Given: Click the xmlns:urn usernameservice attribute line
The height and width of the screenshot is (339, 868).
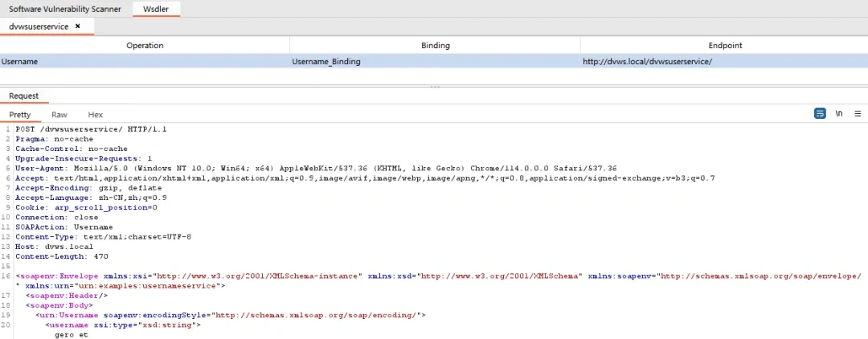Looking at the screenshot, I should click(x=121, y=286).
